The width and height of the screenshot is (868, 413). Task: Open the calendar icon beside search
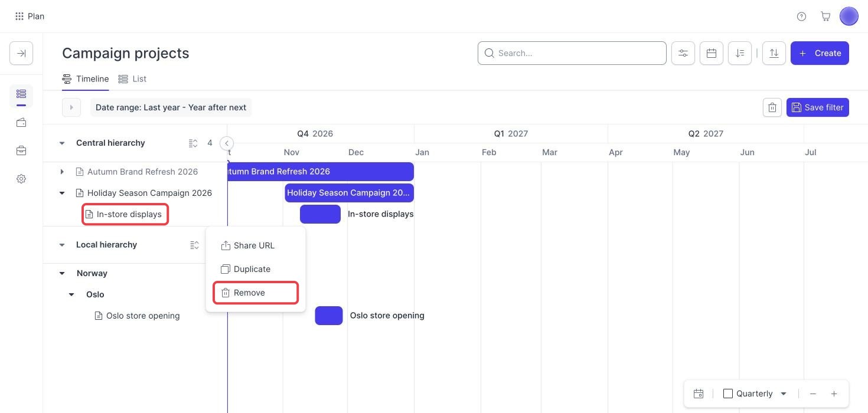pyautogui.click(x=712, y=53)
